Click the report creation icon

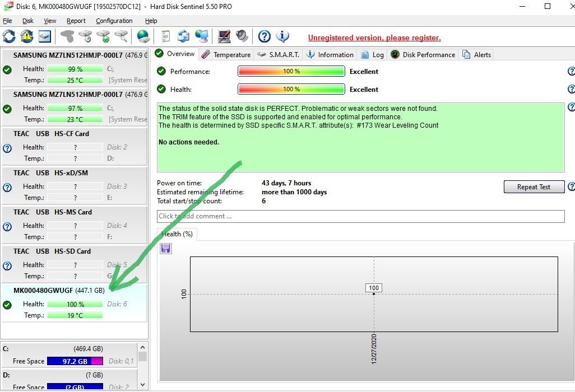pyautogui.click(x=165, y=36)
